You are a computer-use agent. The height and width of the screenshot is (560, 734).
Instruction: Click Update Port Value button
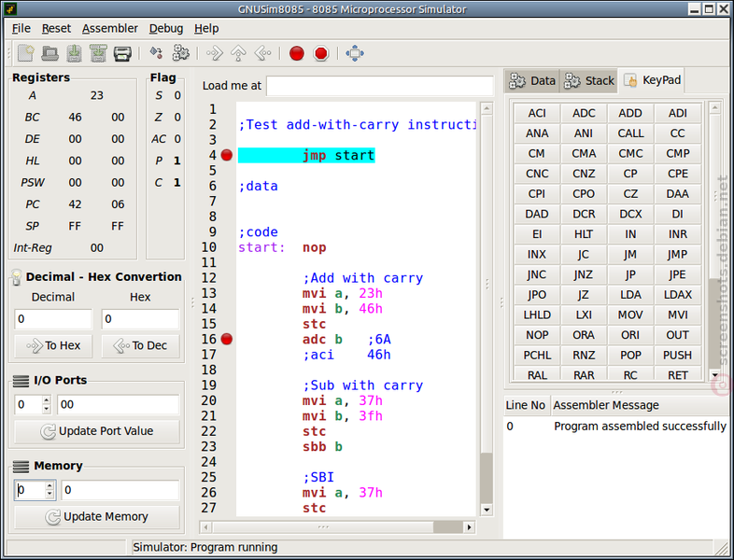97,431
